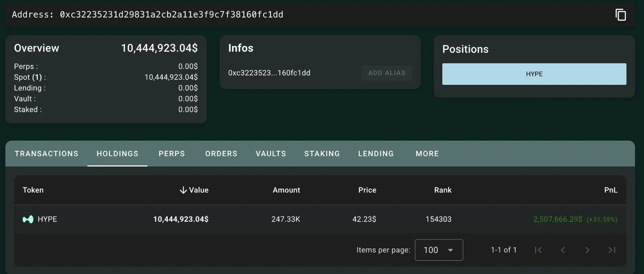Click the PnL percentage (+31.59%)

tap(602, 220)
